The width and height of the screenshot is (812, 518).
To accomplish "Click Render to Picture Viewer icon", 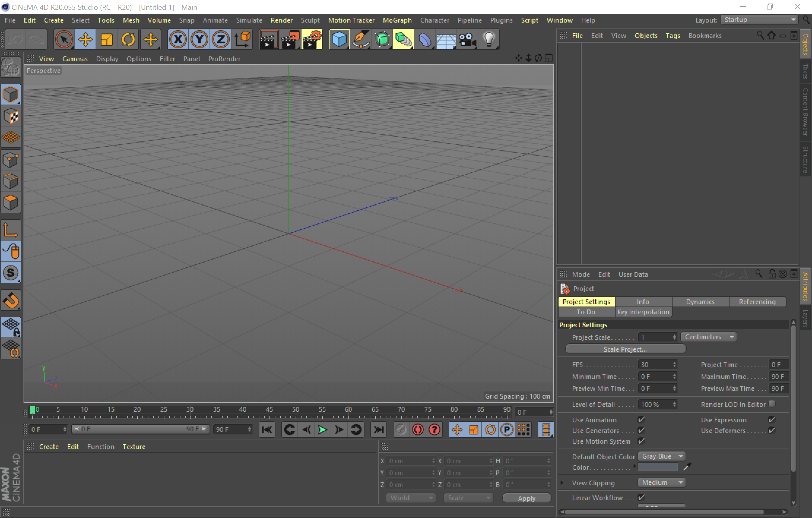I will tap(290, 40).
